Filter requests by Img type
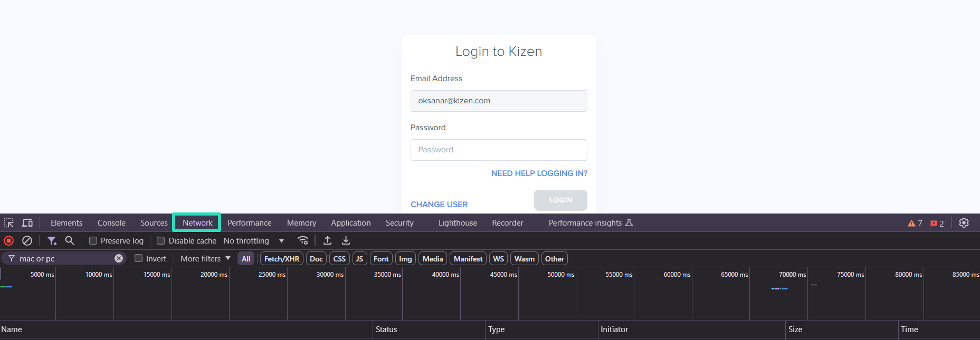This screenshot has width=980, height=340. pyautogui.click(x=405, y=259)
